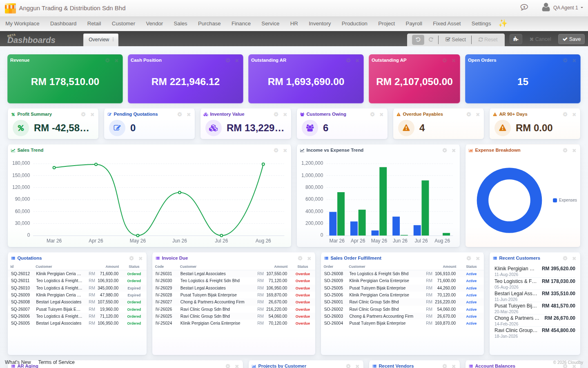Click the edit icon in Pending Quotations
Viewport: 588px width, 368px height.
(117, 128)
